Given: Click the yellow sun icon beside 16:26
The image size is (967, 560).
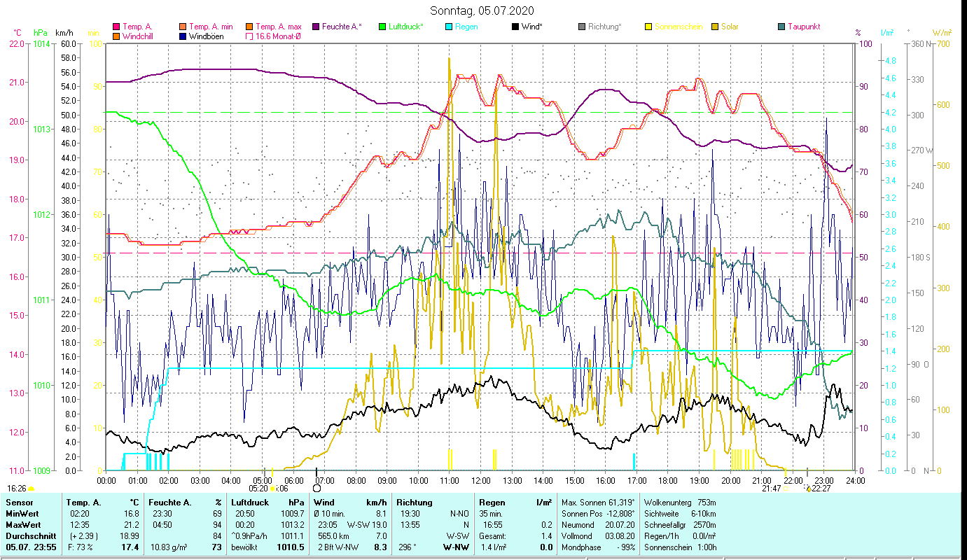Looking at the screenshot, I should 31,489.
